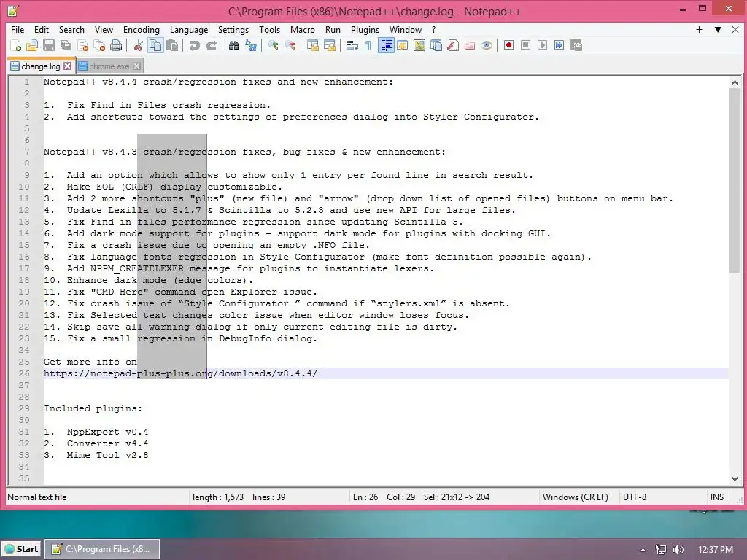Show the Document Map panel
747x560 pixels.
(419, 45)
